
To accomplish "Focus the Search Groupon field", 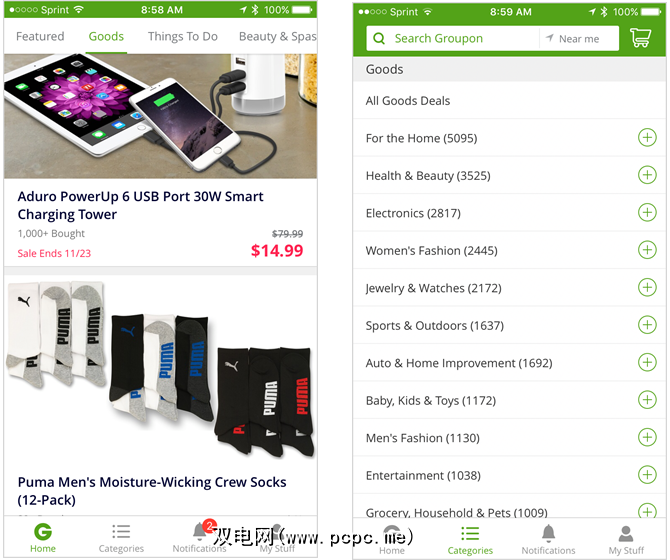I will click(453, 38).
